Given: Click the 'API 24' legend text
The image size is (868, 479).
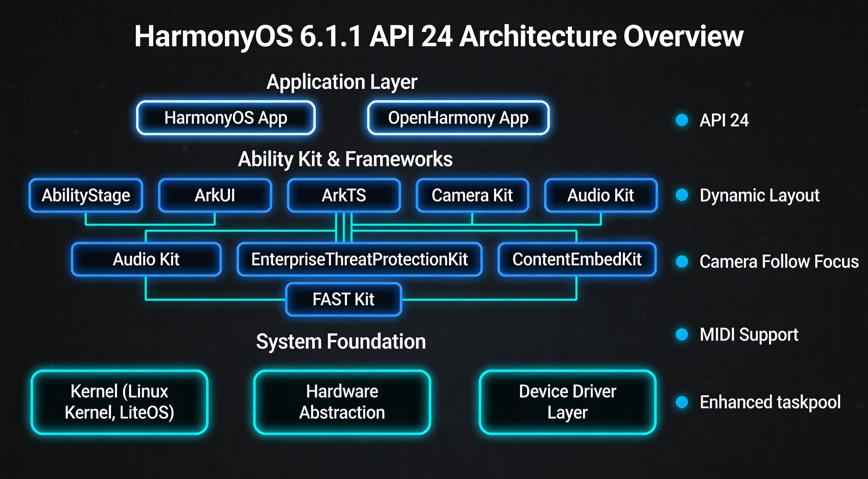Looking at the screenshot, I should click(x=724, y=120).
